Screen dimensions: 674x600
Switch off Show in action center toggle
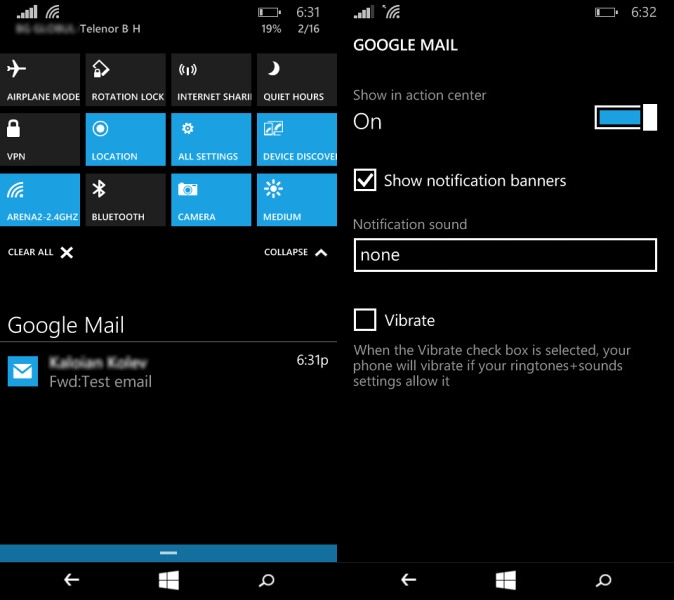[625, 118]
